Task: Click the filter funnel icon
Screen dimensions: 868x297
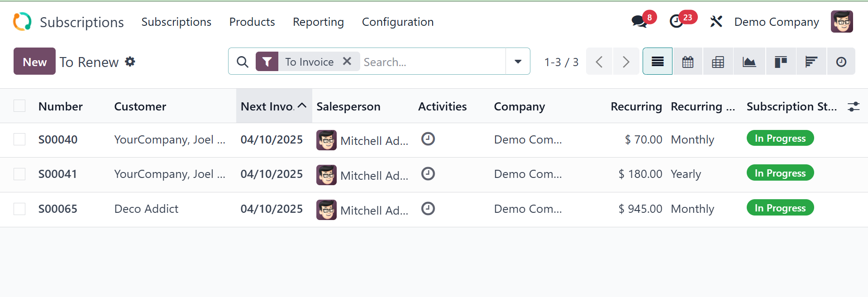Action: click(x=267, y=62)
